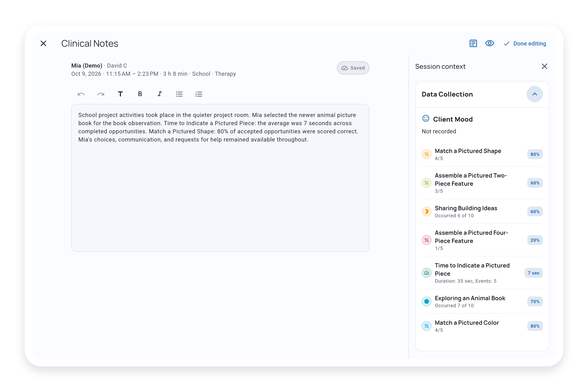This screenshot has height=391, width=588.
Task: Select the Match a Pictured Shape title
Action: click(468, 151)
